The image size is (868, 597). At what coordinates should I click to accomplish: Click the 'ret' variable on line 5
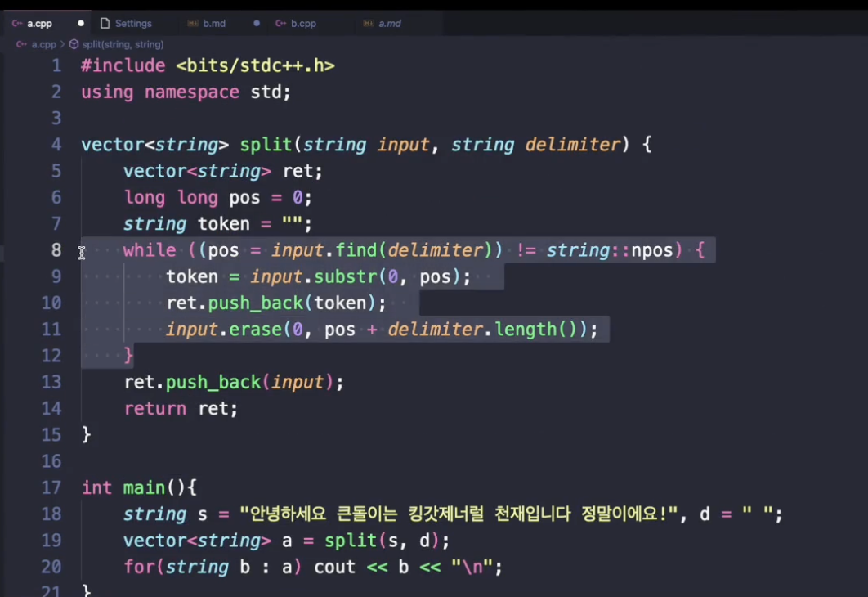coord(298,171)
